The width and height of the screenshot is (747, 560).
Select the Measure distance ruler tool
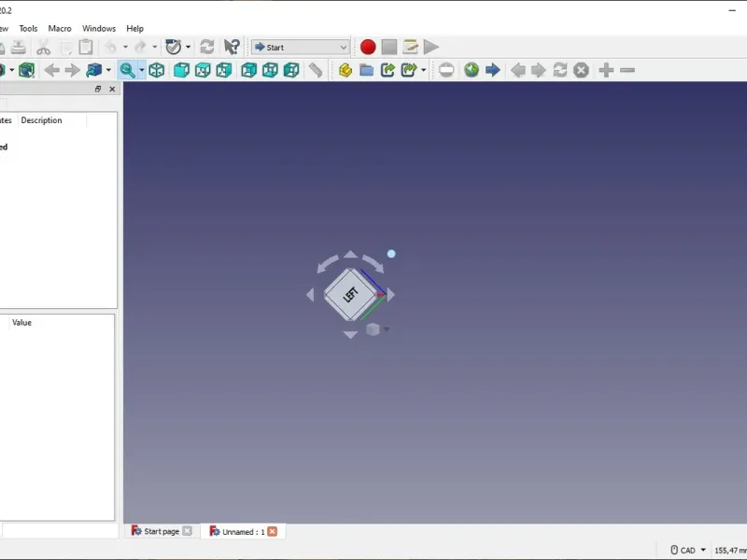[316, 71]
